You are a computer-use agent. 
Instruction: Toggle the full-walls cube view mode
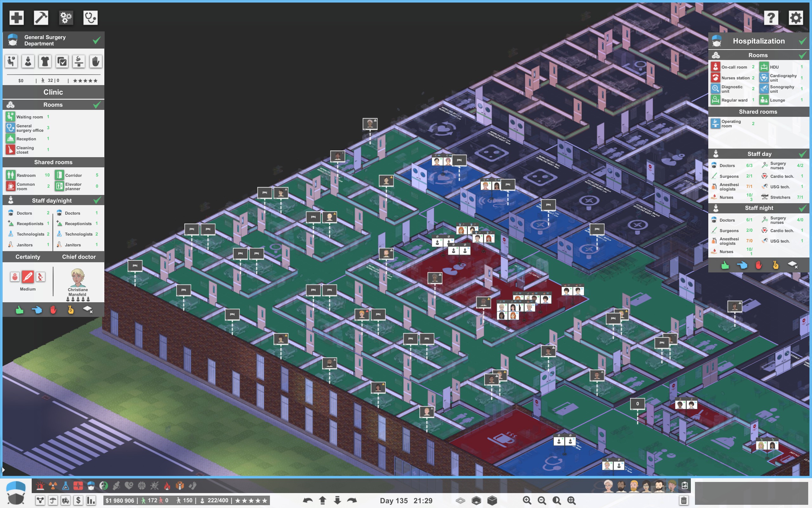[x=492, y=500]
